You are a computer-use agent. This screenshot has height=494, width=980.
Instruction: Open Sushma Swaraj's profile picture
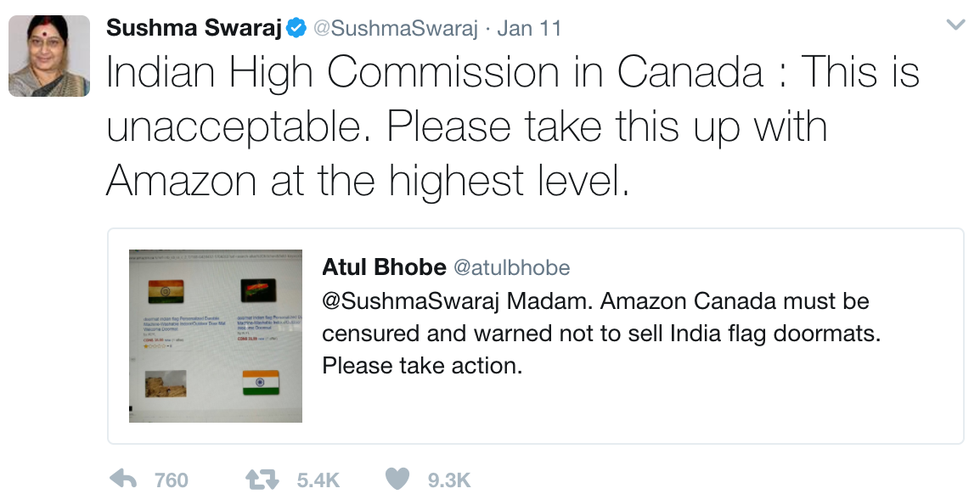point(49,56)
